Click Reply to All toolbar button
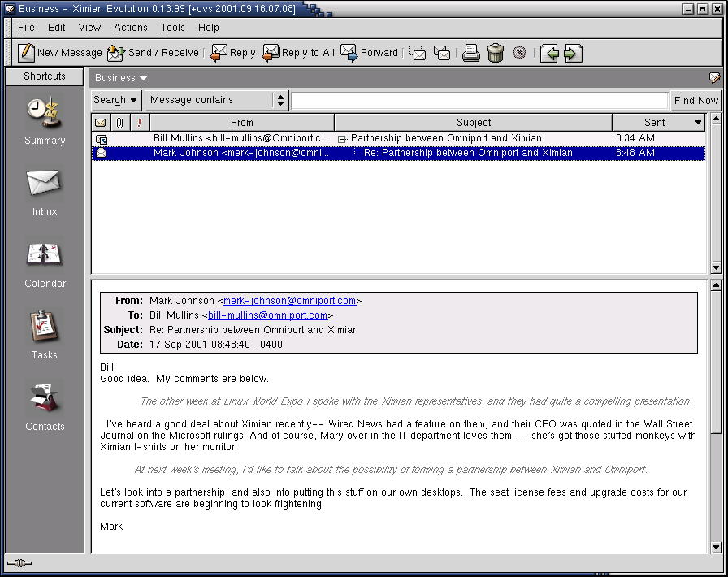The width and height of the screenshot is (728, 577). [x=298, y=53]
